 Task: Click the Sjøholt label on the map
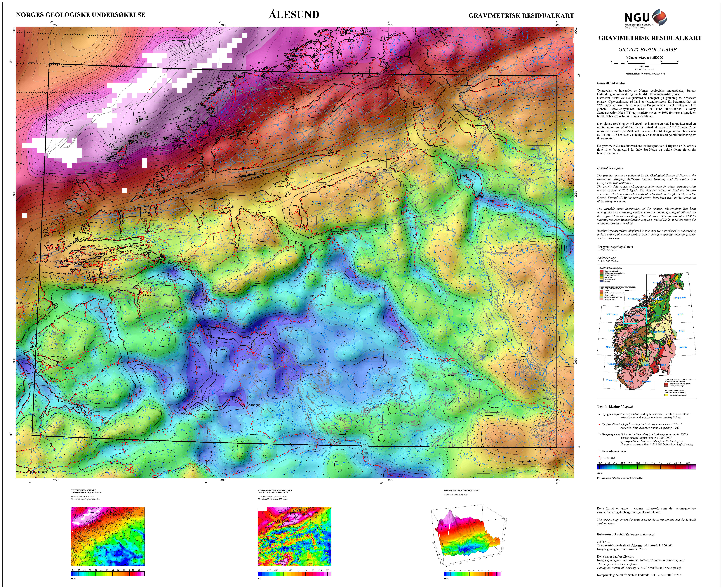[x=186, y=258]
